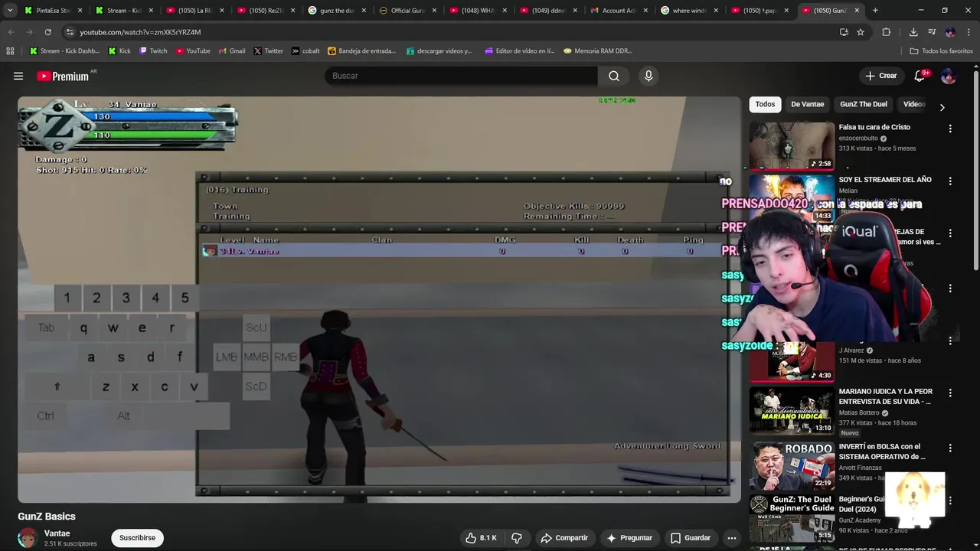The image size is (980, 551).
Task: Select the Todos filter chip
Action: coord(765,104)
